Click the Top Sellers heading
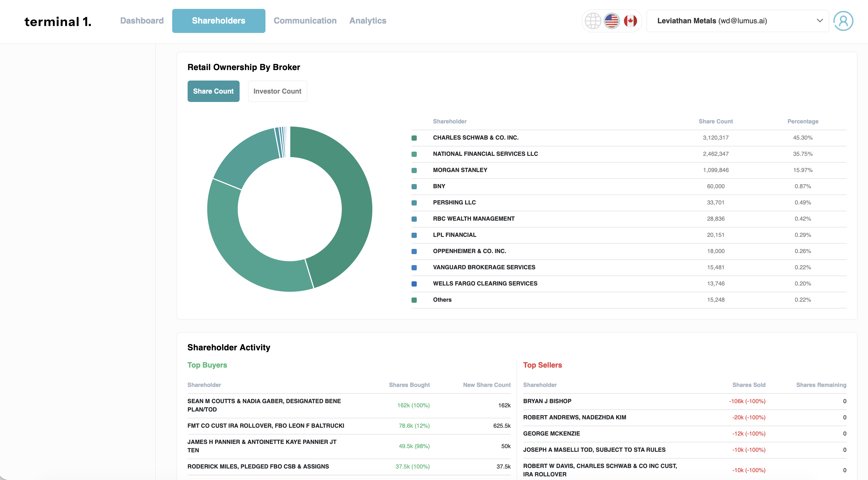This screenshot has height=480, width=868. (x=542, y=365)
